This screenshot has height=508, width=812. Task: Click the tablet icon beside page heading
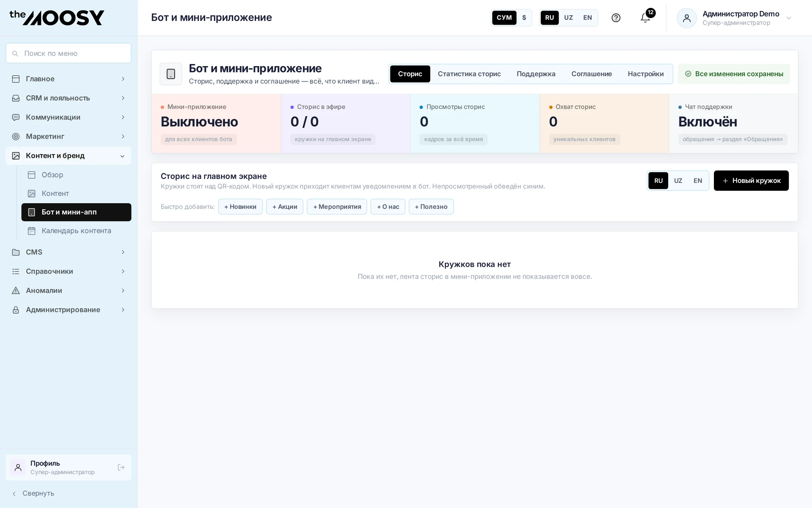171,74
